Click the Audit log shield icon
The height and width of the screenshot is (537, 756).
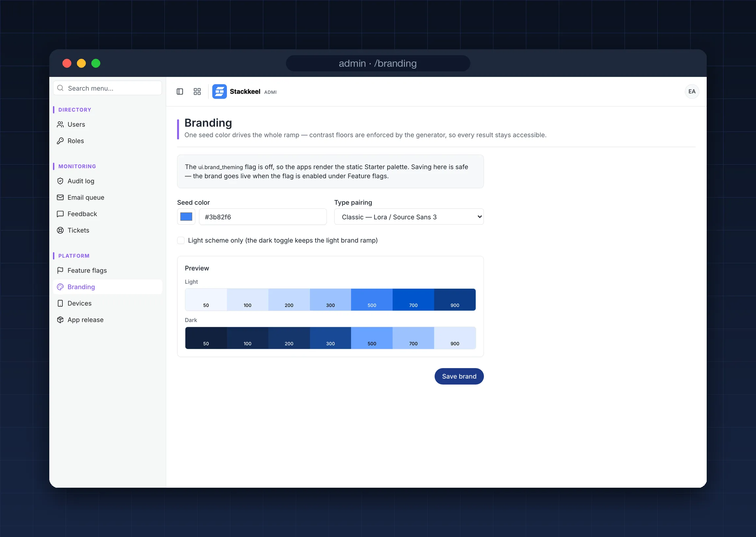60,181
